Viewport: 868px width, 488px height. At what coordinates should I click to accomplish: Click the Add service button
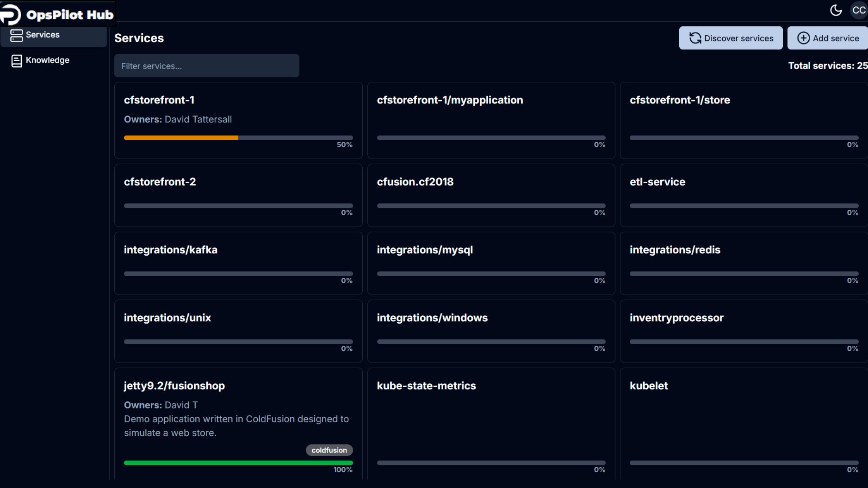point(828,38)
